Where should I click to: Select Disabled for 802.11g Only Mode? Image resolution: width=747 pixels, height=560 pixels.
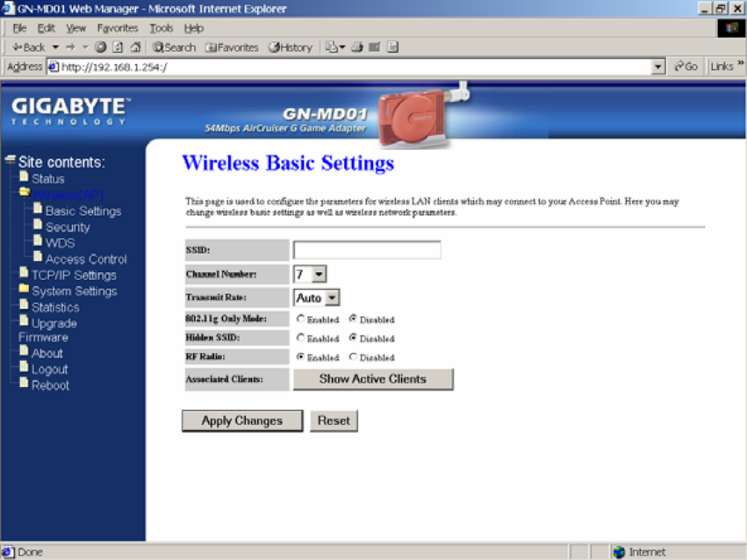coord(353,319)
